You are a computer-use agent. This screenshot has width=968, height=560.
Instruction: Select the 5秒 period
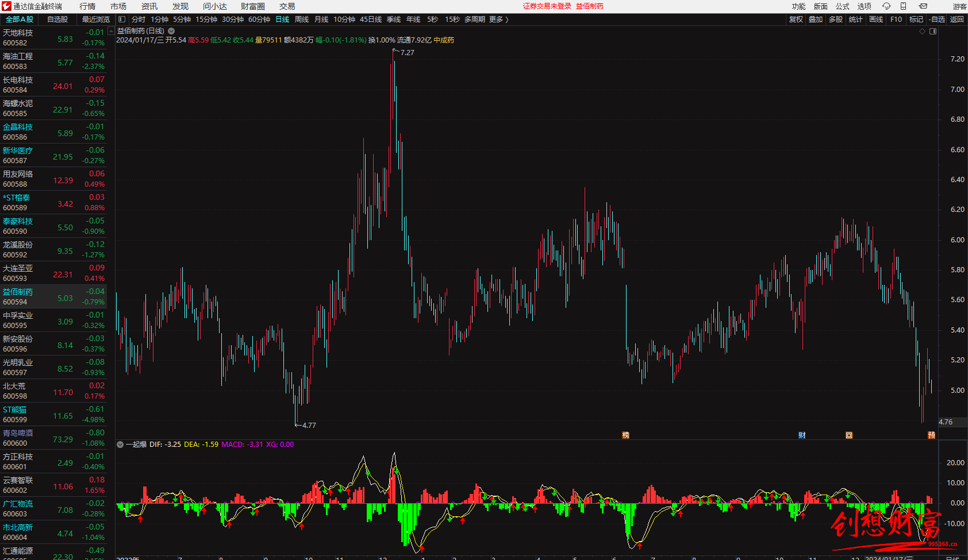tap(432, 20)
